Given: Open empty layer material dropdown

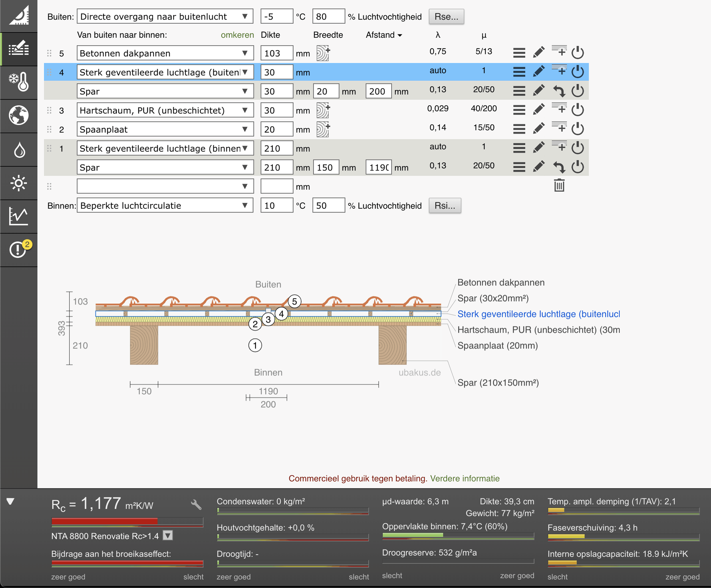Looking at the screenshot, I should click(x=165, y=186).
